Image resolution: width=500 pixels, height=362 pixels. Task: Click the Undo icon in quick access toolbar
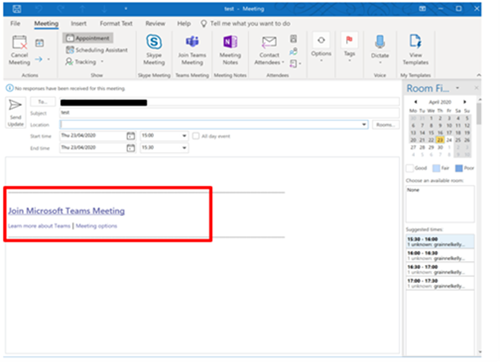[x=39, y=9]
